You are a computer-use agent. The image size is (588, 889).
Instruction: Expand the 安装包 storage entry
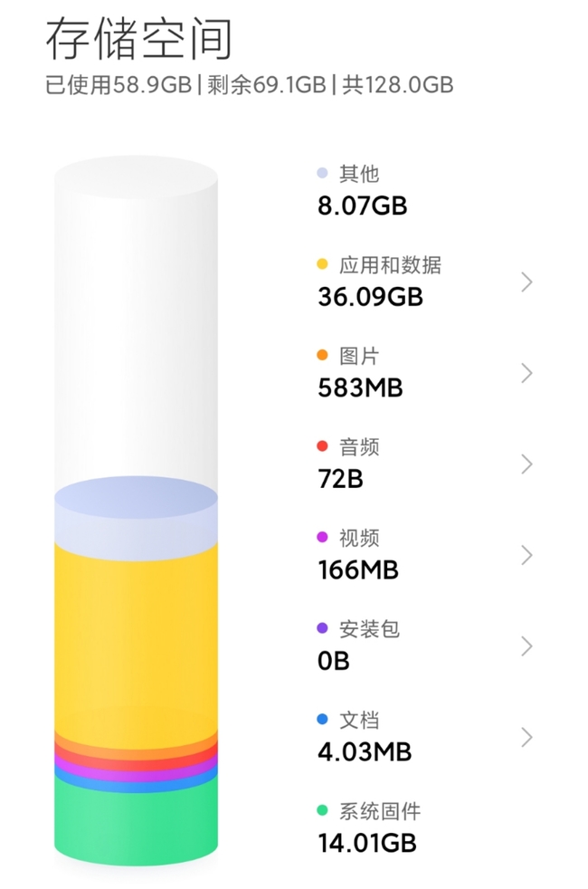[527, 645]
